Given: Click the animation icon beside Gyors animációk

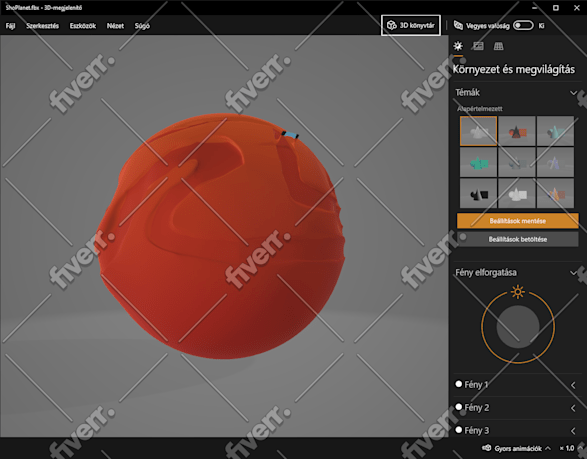Looking at the screenshot, I should pyautogui.click(x=486, y=448).
